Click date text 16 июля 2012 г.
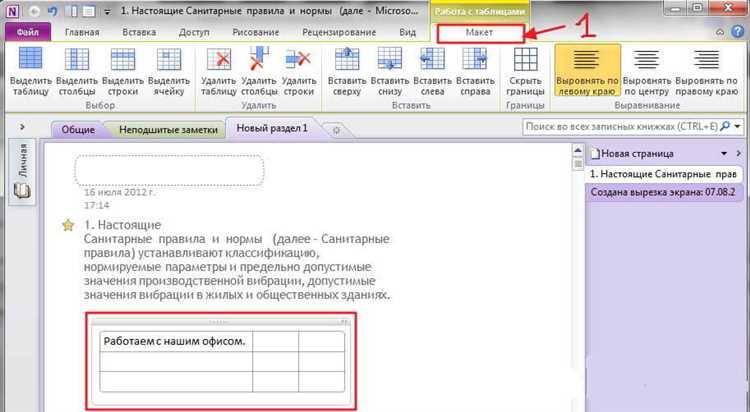 (x=120, y=193)
